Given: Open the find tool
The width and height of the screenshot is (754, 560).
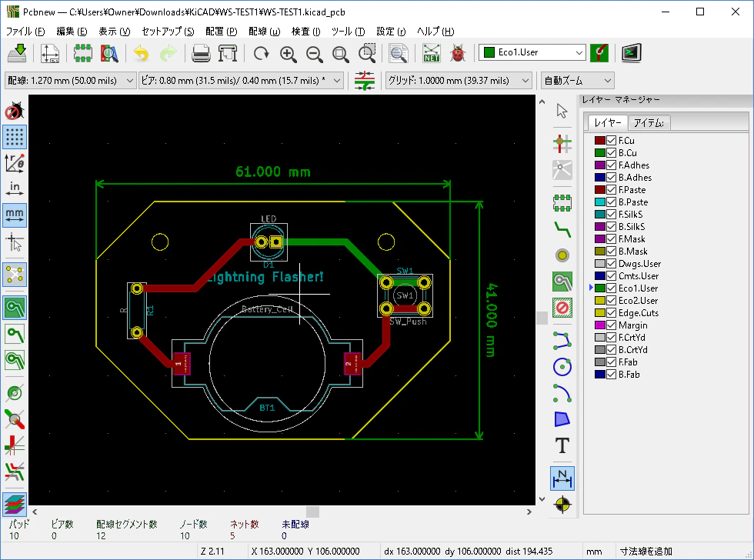Looking at the screenshot, I should point(399,53).
